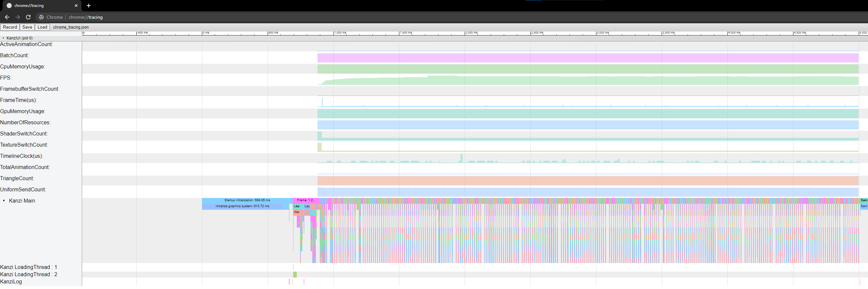Screen dimensions: 868x289
Task: Go back with the browser back arrow
Action: (x=7, y=17)
